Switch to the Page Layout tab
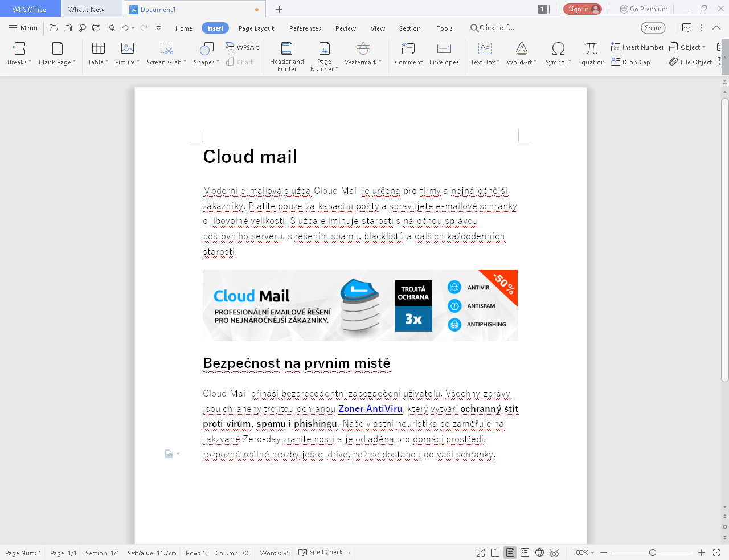 (x=256, y=28)
